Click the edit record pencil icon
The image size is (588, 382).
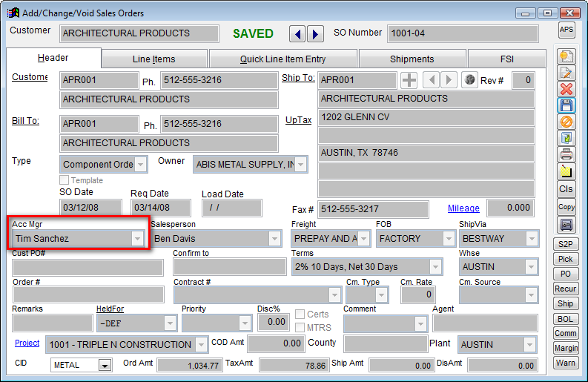tap(566, 73)
